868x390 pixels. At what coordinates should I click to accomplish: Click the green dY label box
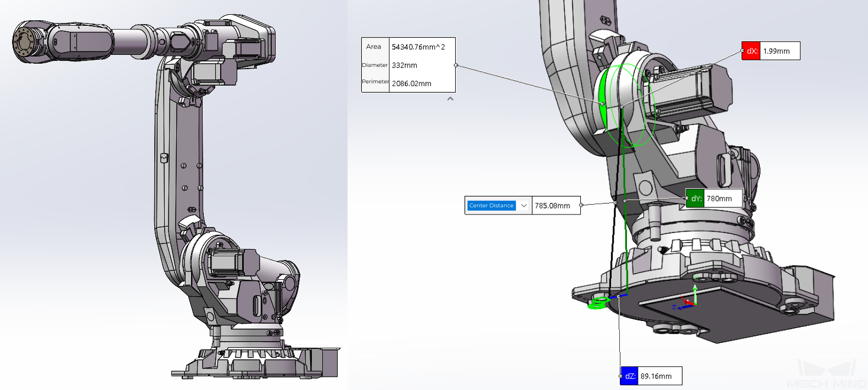[x=695, y=199]
